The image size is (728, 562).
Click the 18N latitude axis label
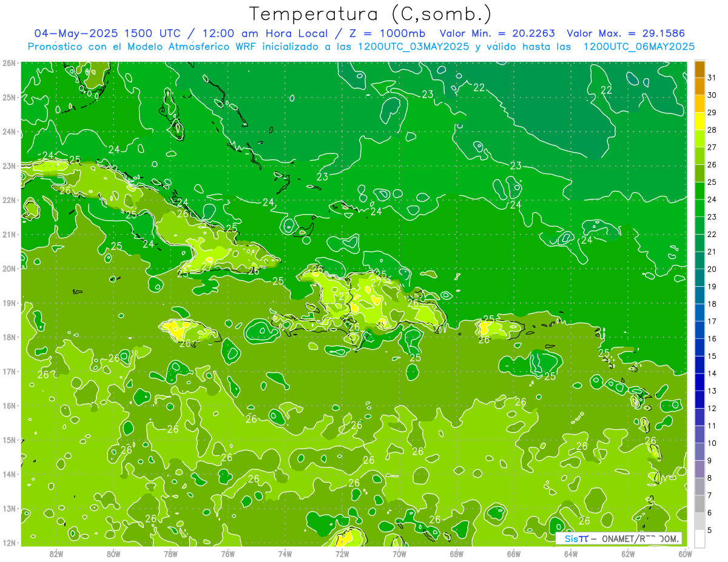coord(9,337)
